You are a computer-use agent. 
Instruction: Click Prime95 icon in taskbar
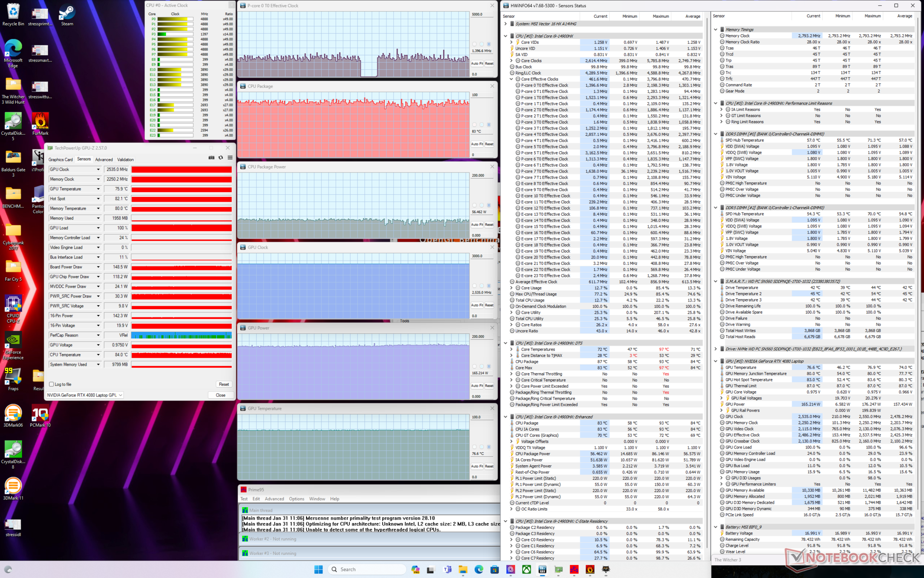(x=574, y=569)
